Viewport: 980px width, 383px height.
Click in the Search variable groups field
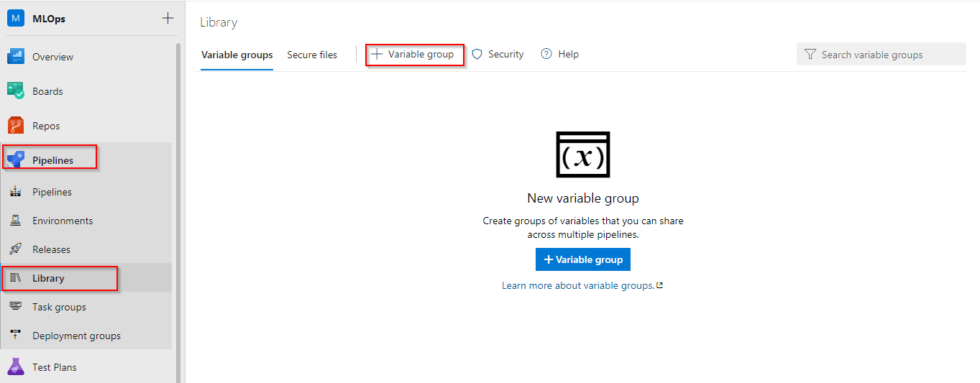coord(881,55)
